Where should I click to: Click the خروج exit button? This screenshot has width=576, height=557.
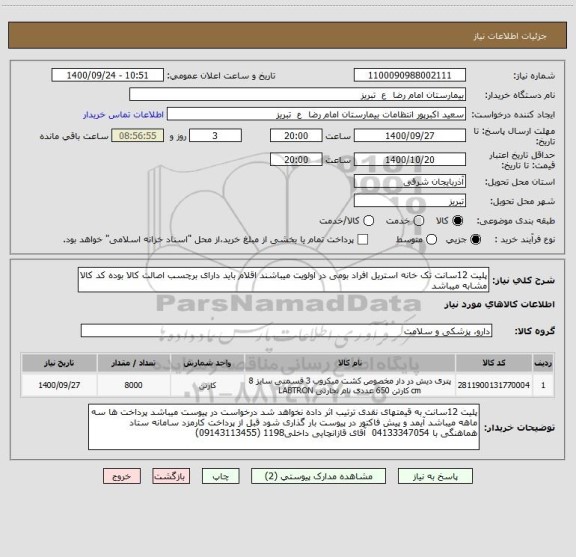(122, 476)
